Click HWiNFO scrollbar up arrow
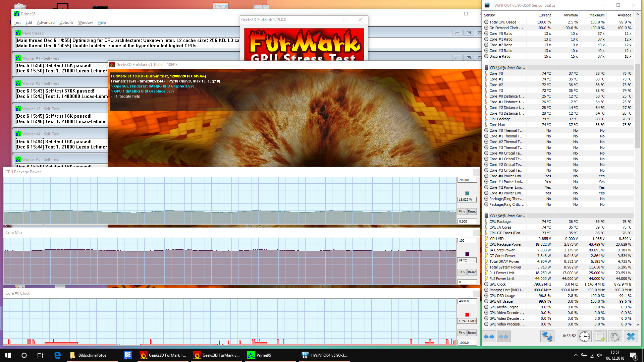 click(x=638, y=14)
